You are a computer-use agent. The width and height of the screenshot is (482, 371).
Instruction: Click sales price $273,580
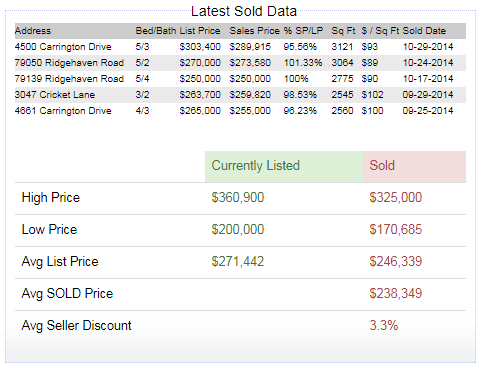pyautogui.click(x=250, y=63)
